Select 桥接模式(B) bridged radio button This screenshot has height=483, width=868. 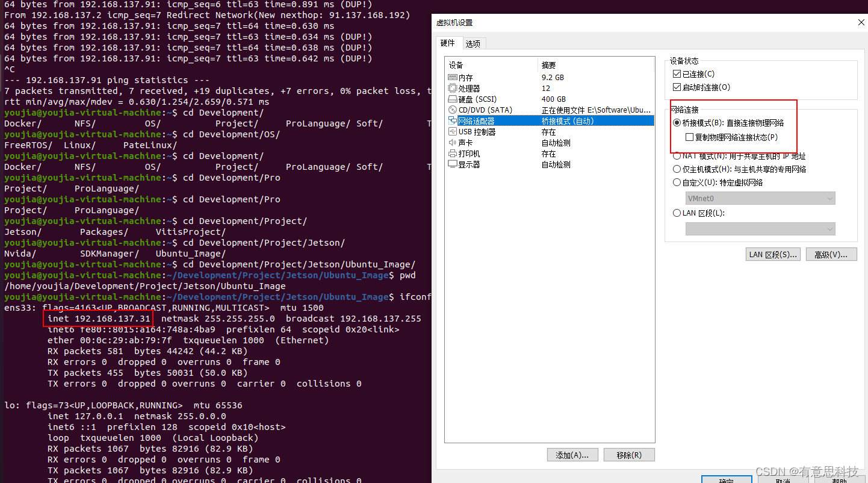coord(677,123)
